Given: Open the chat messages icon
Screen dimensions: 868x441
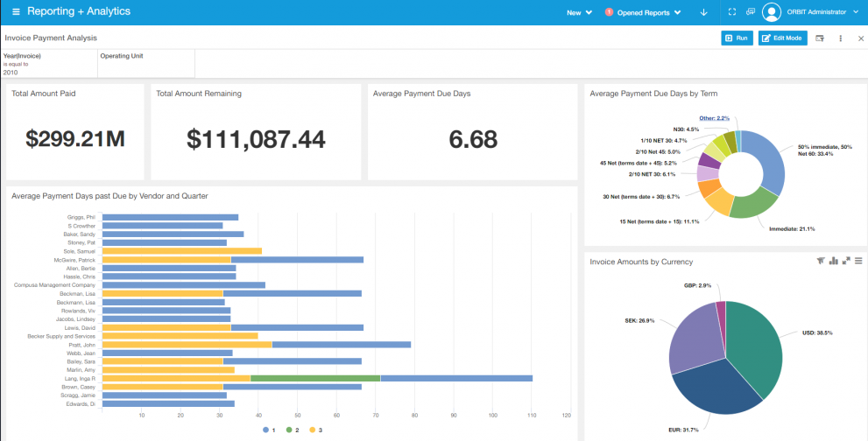Looking at the screenshot, I should [x=751, y=12].
